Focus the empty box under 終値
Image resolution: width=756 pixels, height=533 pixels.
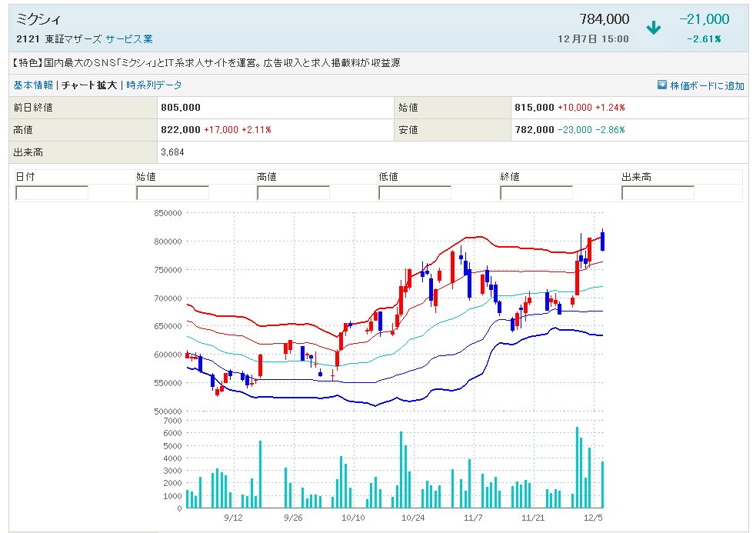[536, 193]
